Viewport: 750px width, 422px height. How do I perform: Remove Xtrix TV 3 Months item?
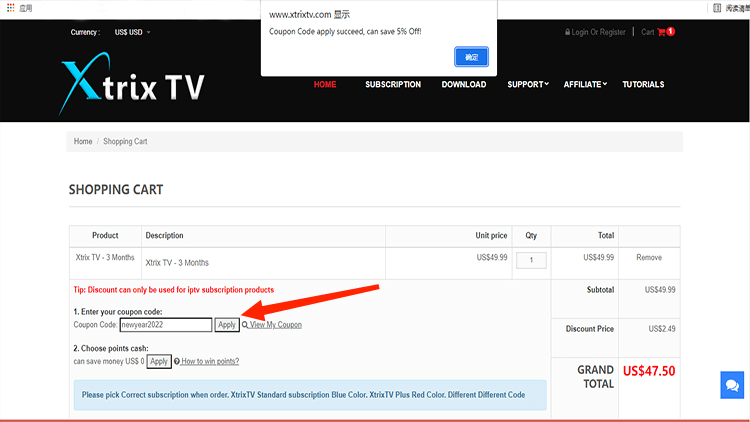649,257
